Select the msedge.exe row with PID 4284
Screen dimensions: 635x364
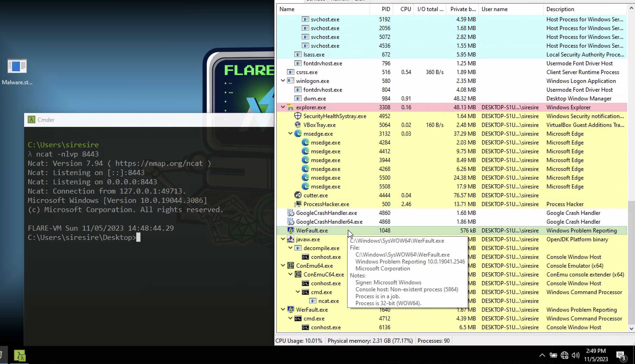[452, 142]
